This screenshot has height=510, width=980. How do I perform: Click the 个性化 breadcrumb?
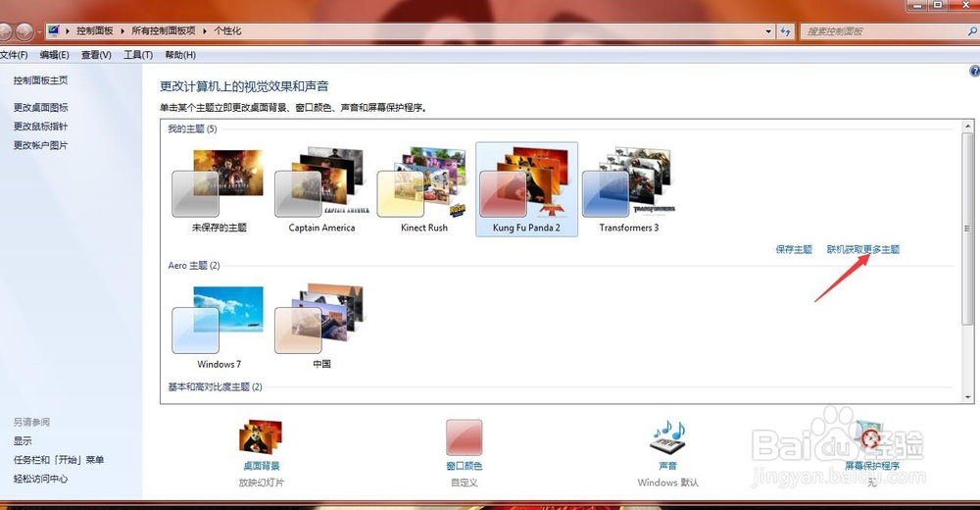tap(227, 30)
